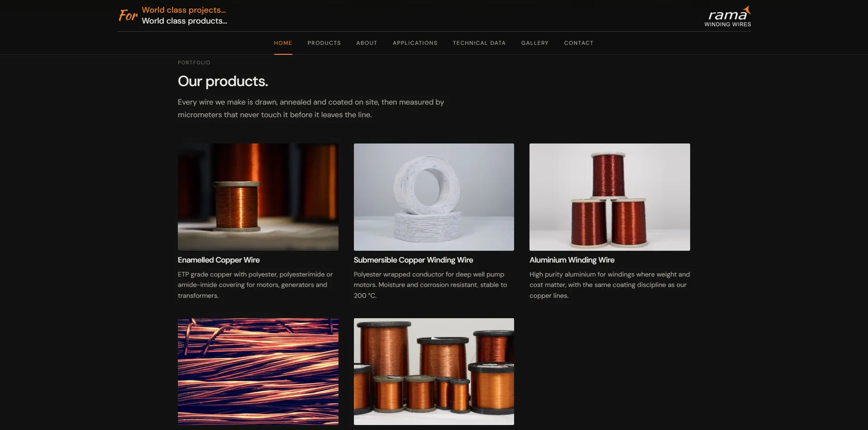The width and height of the screenshot is (868, 430).
Task: Visit the Gallery page
Action: point(535,43)
